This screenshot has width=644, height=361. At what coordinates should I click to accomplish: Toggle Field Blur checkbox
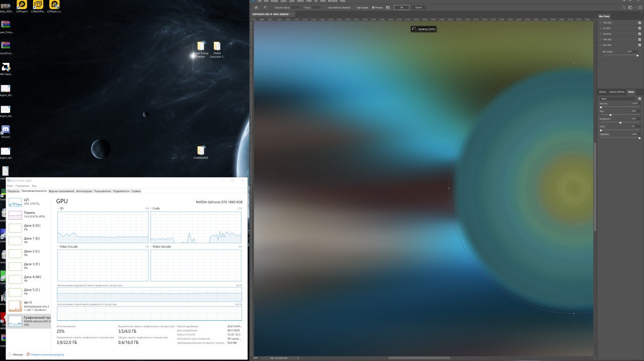[639, 23]
